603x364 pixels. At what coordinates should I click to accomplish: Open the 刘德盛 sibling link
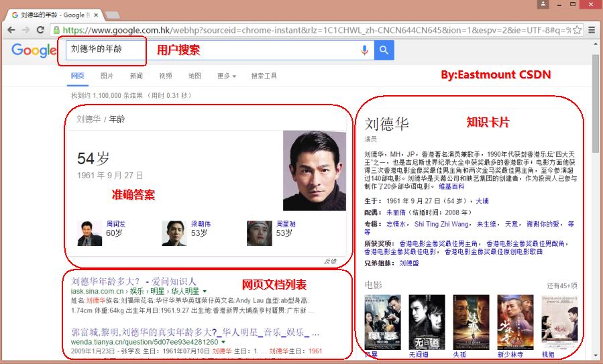click(x=409, y=263)
